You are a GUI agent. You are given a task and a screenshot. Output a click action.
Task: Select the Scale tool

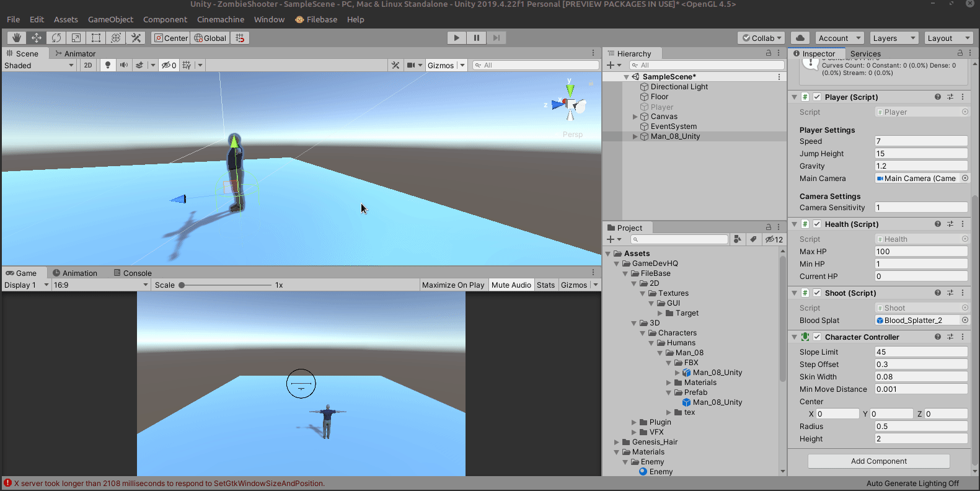pyautogui.click(x=76, y=38)
